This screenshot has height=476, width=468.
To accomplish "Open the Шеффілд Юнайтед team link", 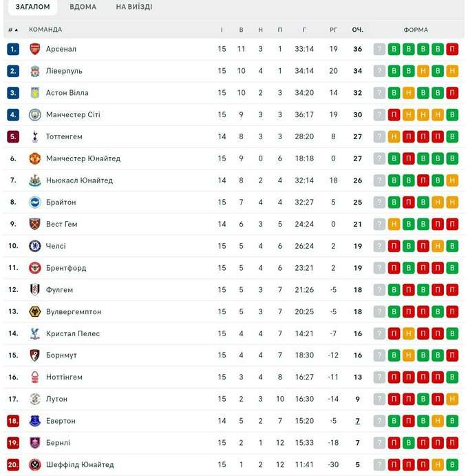I will (80, 465).
